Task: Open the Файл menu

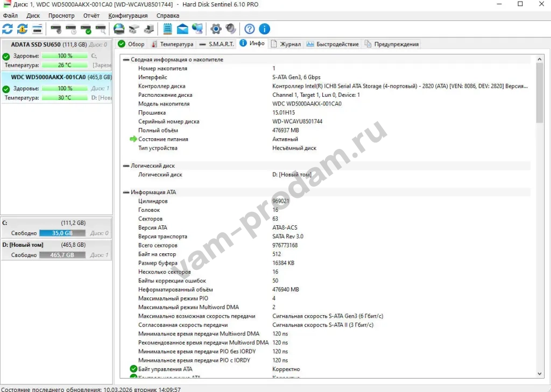Action: tap(10, 16)
